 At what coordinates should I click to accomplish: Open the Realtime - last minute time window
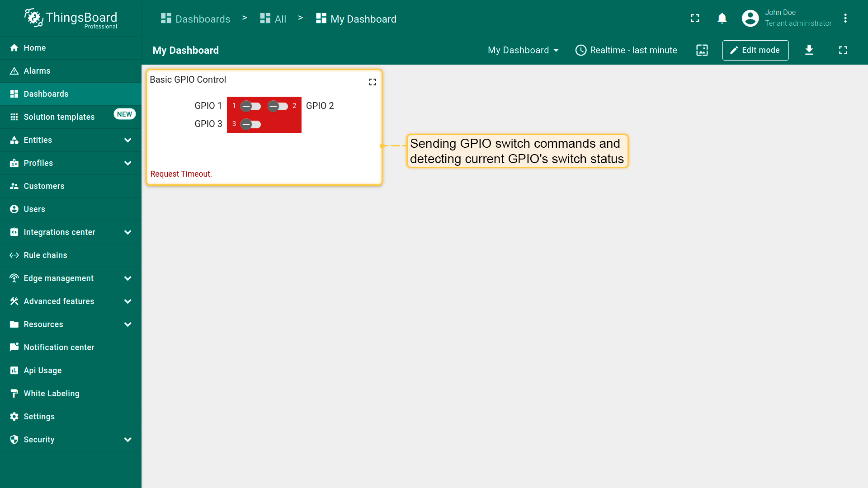click(626, 50)
